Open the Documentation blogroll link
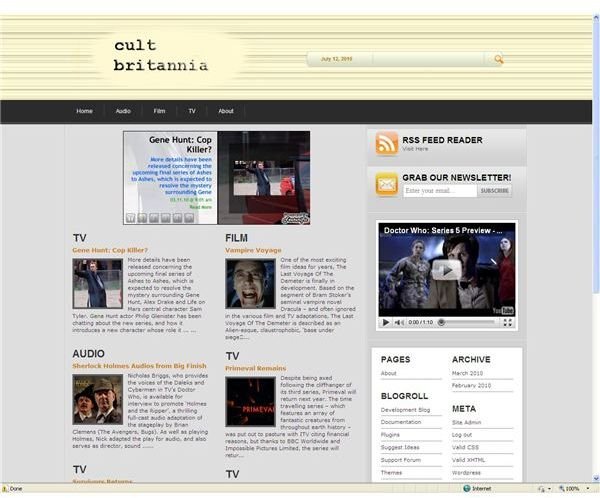Image resolution: width=600 pixels, height=498 pixels. click(401, 422)
